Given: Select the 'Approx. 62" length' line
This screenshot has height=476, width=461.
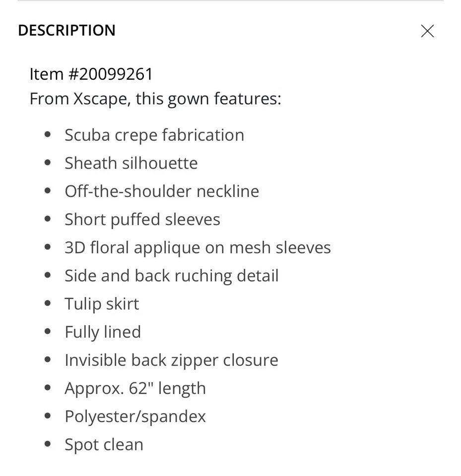Looking at the screenshot, I should [x=135, y=388].
